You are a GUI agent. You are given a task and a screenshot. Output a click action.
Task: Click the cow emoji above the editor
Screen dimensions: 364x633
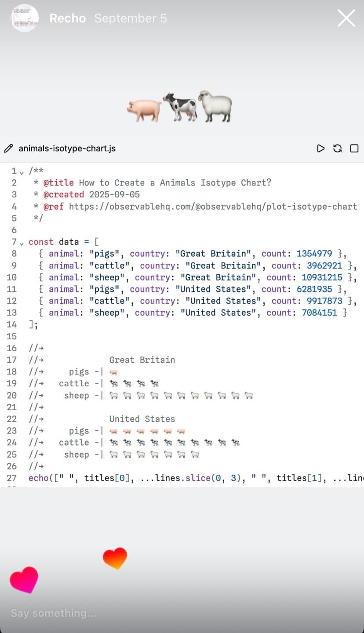pyautogui.click(x=180, y=106)
